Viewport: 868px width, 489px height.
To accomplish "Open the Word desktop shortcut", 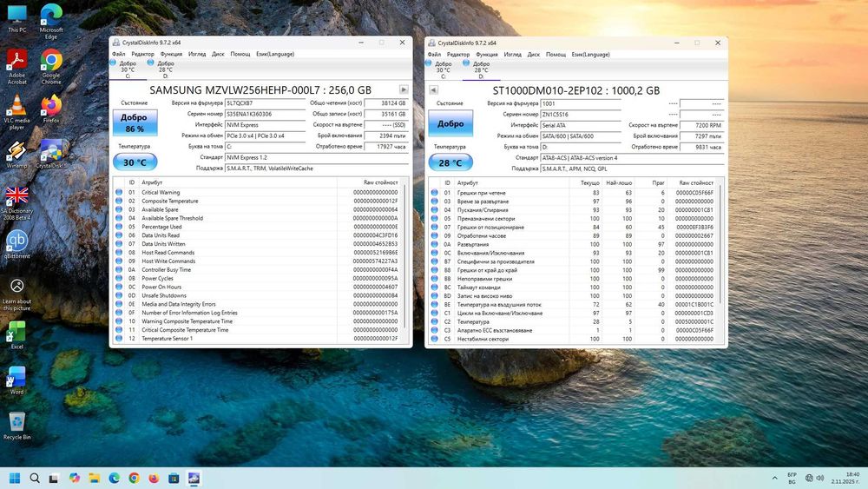I will (16, 380).
